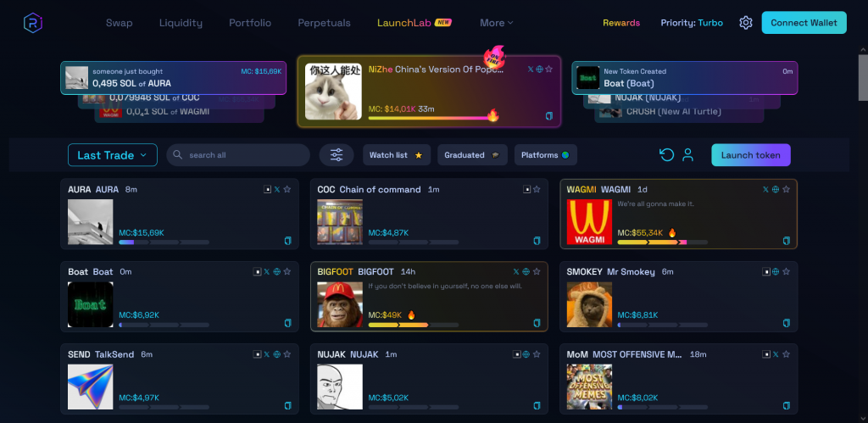Click the Launch token button
Screen dimensions: 868x423
[751, 155]
